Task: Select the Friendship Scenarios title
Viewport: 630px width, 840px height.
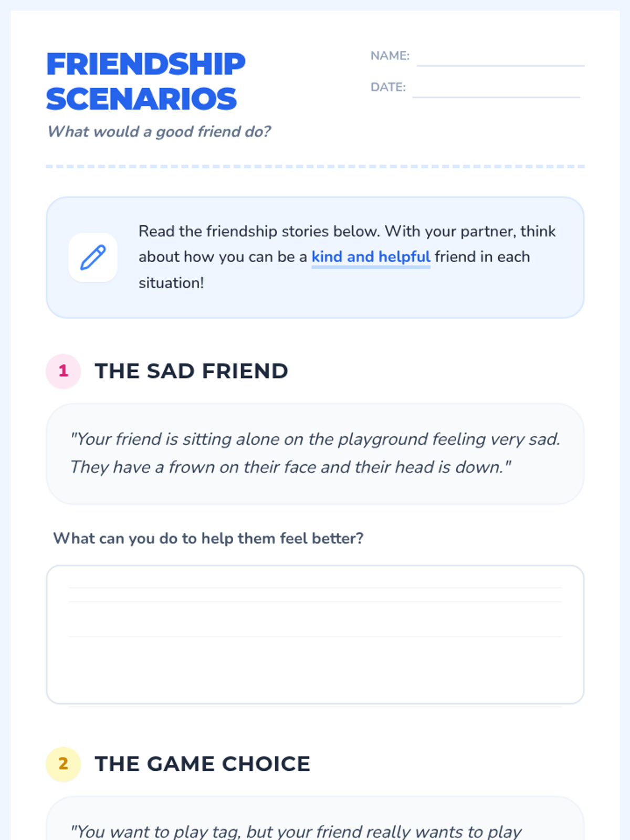Action: [146, 81]
